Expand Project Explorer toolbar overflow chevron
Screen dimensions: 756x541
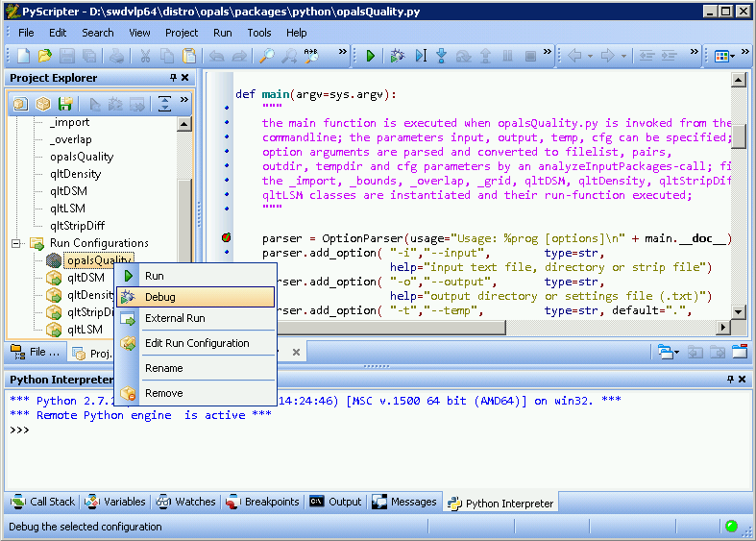click(184, 100)
